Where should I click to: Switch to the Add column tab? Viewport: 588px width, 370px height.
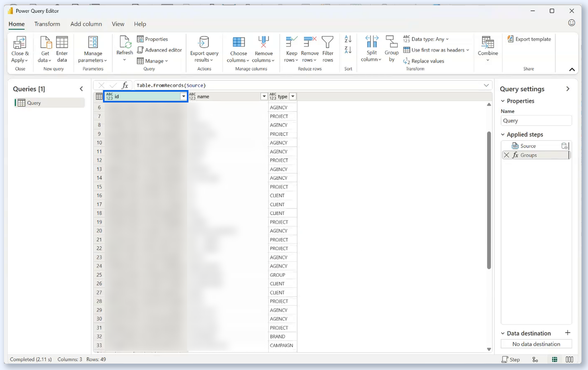(86, 24)
